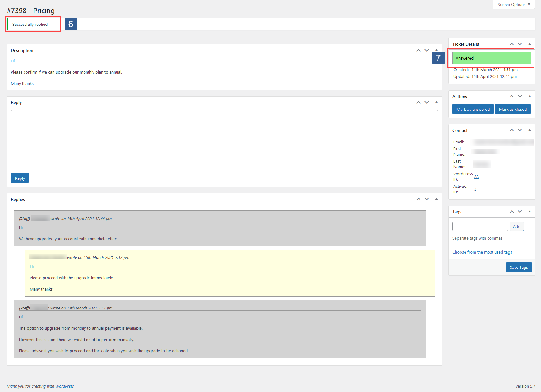This screenshot has width=541, height=392.
Task: Move the Description panel down
Action: (x=427, y=50)
